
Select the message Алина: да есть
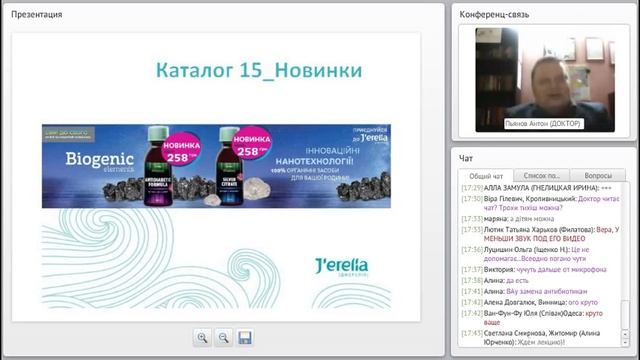pos(495,280)
